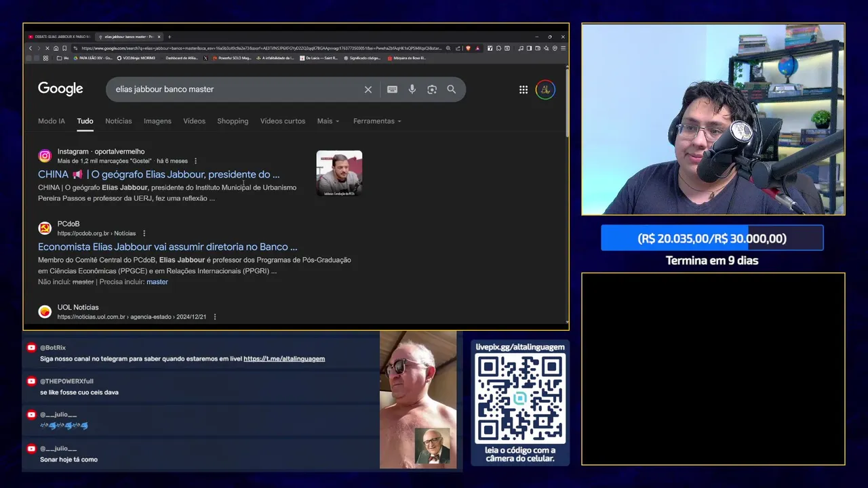868x488 pixels.
Task: Click the Instagram result video thumbnail
Action: (x=339, y=174)
